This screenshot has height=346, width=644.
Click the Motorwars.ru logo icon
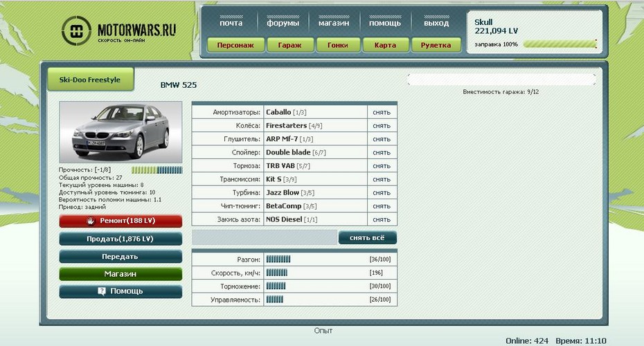[x=76, y=30]
